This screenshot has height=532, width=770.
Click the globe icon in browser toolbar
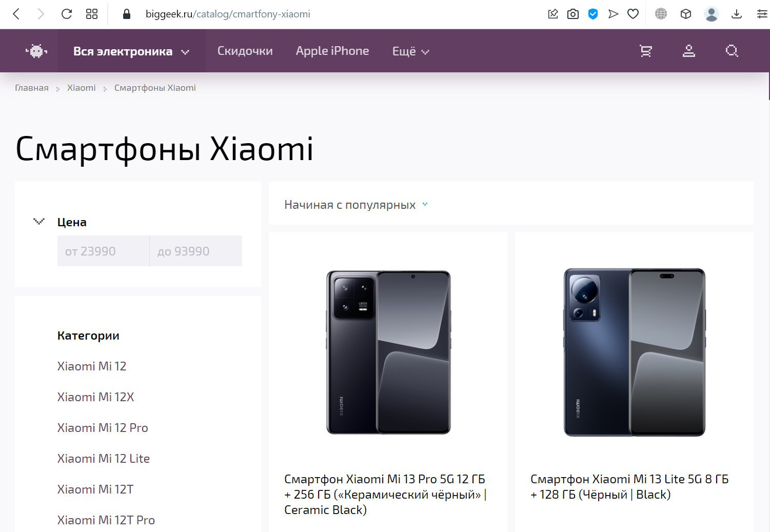point(660,14)
